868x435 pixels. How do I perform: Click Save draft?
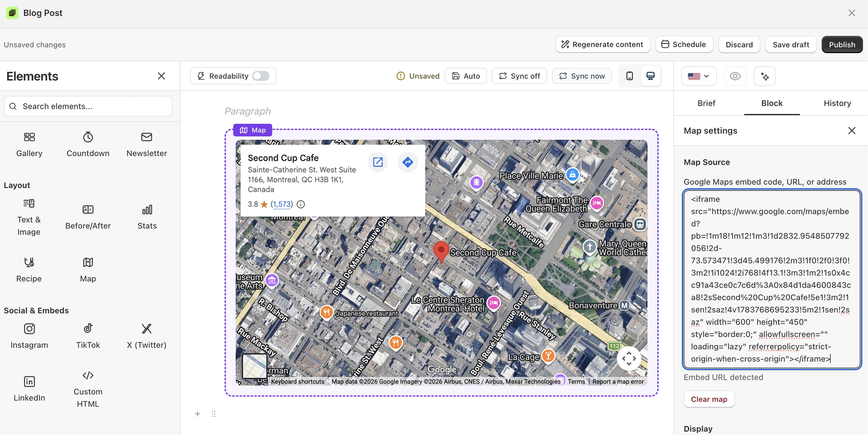pyautogui.click(x=791, y=45)
